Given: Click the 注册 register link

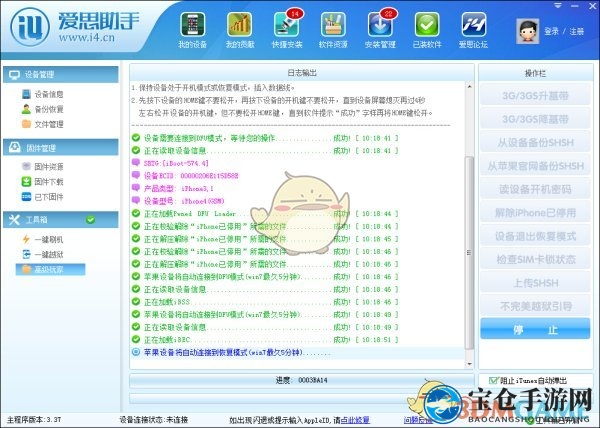Looking at the screenshot, I should [576, 31].
